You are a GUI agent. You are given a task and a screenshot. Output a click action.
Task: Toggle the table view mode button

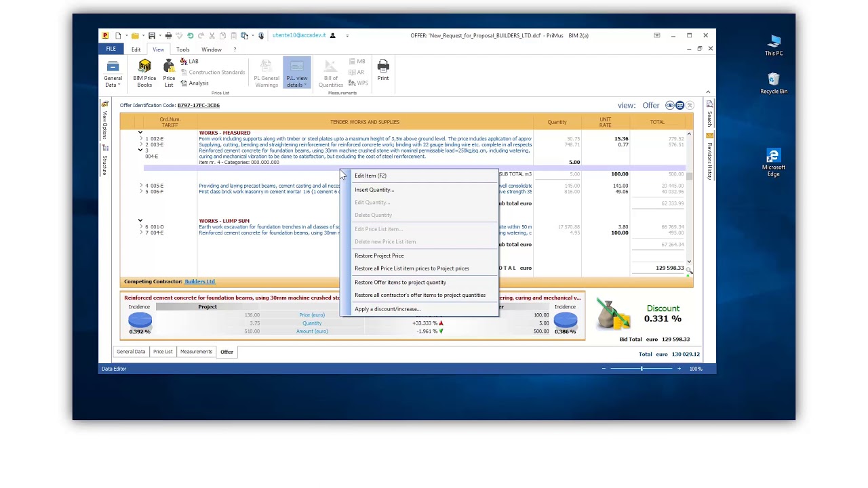pos(679,105)
